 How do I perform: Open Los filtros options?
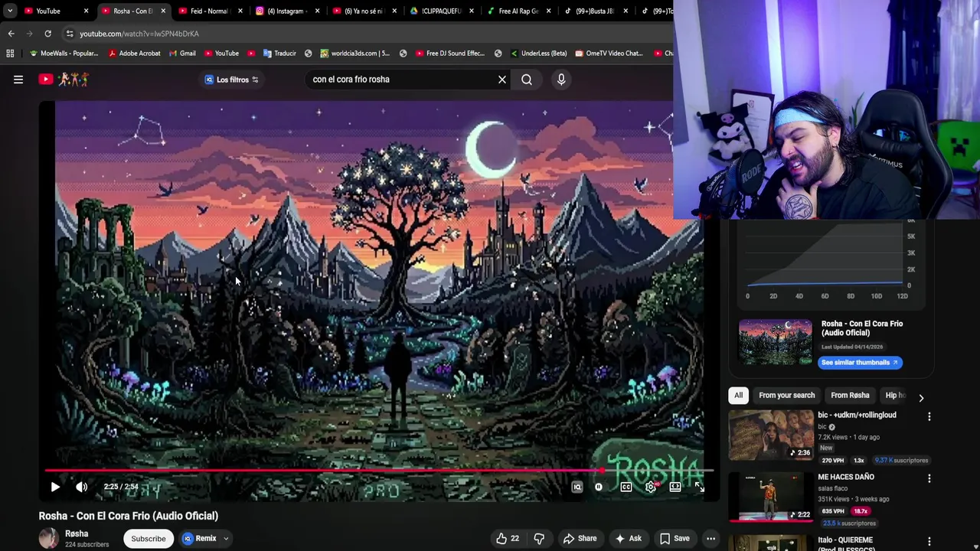click(x=232, y=80)
